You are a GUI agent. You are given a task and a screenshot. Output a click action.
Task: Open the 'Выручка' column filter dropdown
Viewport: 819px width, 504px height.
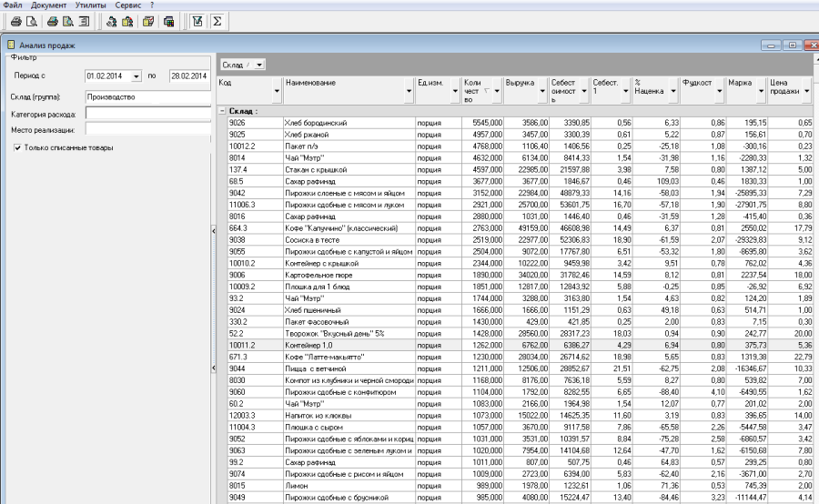point(541,91)
